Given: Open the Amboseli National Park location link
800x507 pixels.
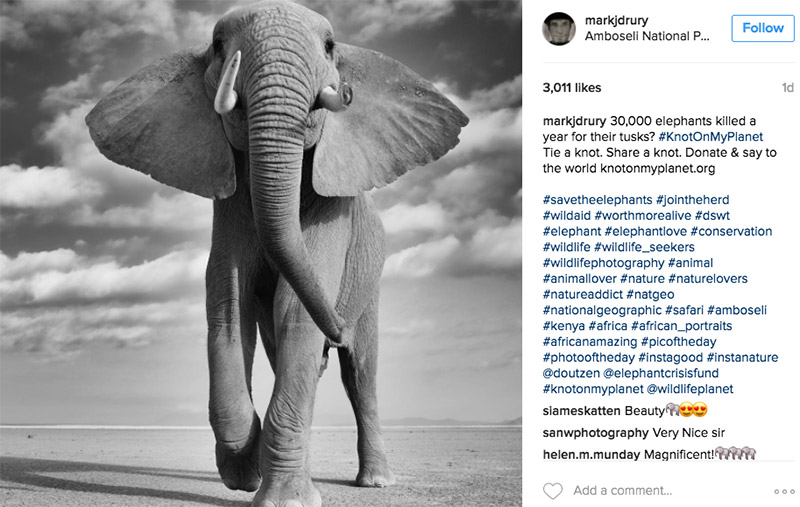Looking at the screenshot, I should pyautogui.click(x=647, y=36).
